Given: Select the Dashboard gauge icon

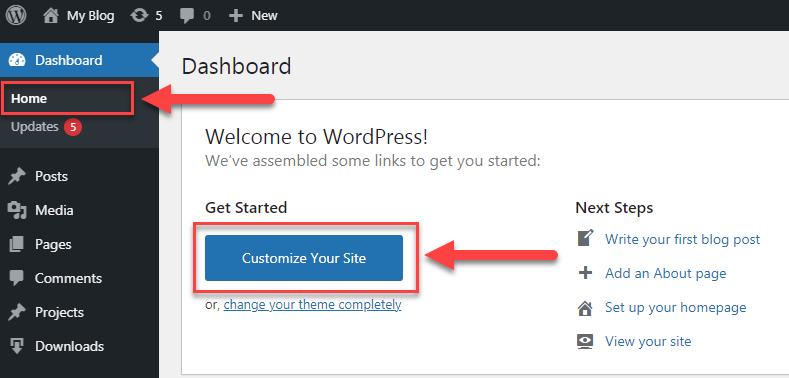Looking at the screenshot, I should [17, 60].
